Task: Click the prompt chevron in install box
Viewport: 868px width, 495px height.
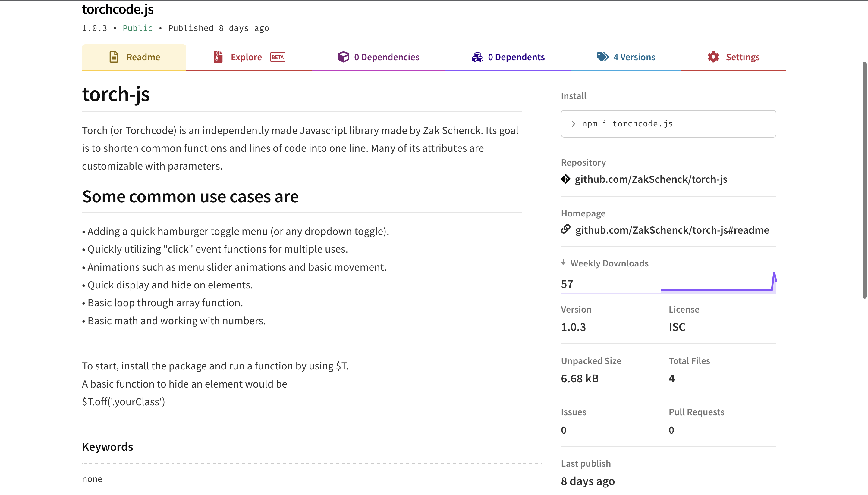Action: click(x=573, y=124)
